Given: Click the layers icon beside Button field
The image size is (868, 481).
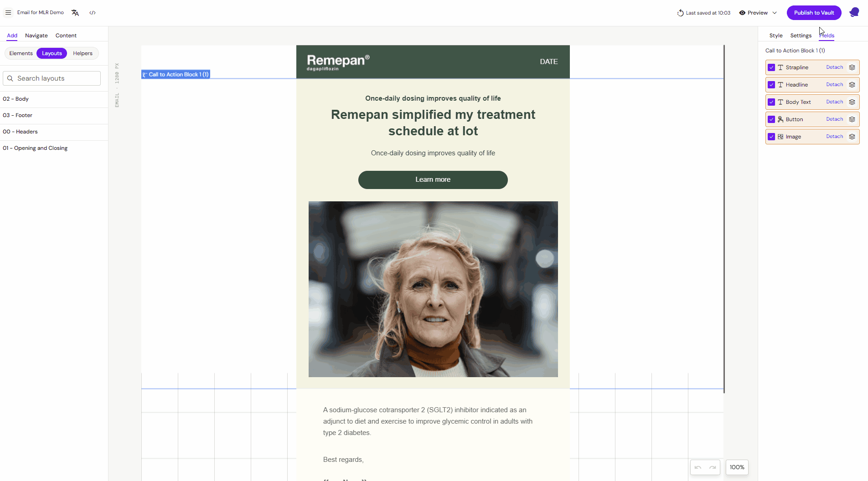Looking at the screenshot, I should [x=852, y=119].
